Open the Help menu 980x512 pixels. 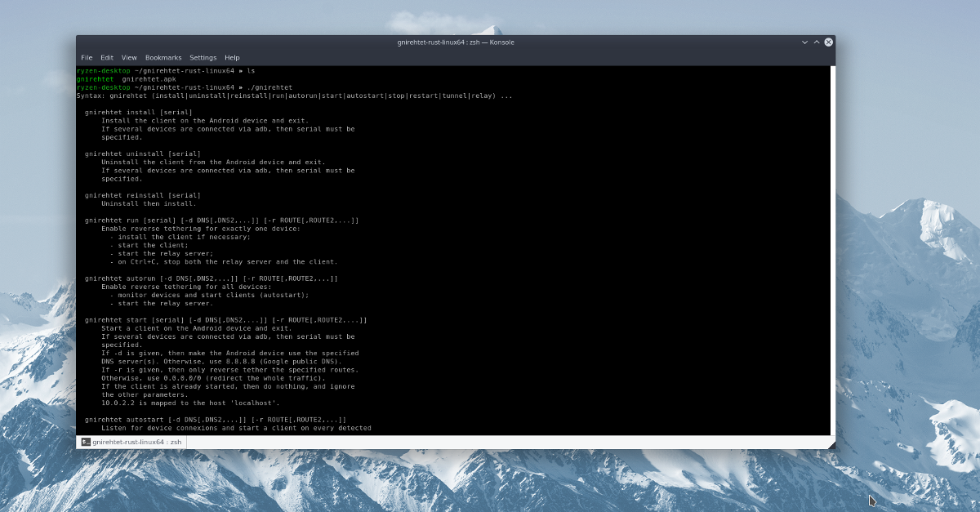tap(232, 57)
